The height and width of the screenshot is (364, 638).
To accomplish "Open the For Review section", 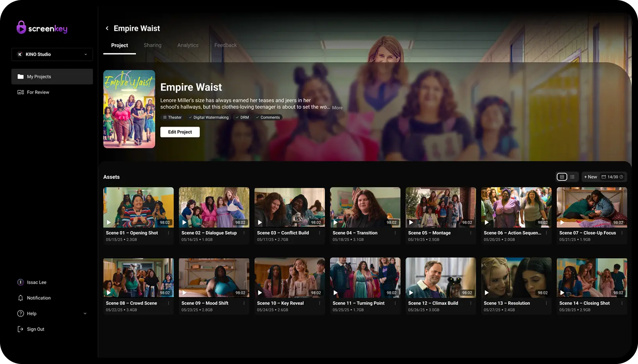I will pos(38,92).
